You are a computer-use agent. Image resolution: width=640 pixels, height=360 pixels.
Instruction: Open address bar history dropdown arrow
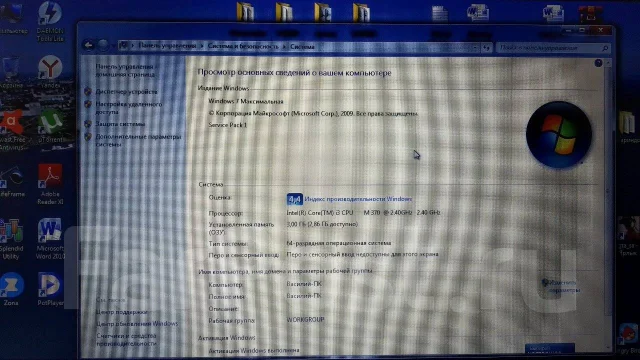point(476,48)
